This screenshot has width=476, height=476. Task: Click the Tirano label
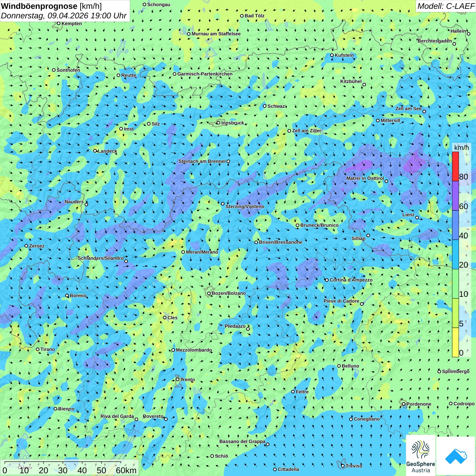[48, 349]
